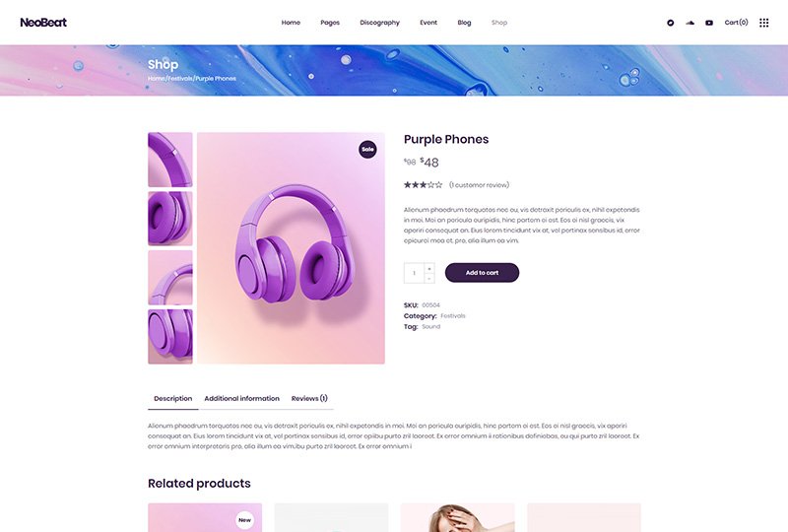Open the Pages navigation menu
The width and height of the screenshot is (788, 532).
[x=330, y=23]
